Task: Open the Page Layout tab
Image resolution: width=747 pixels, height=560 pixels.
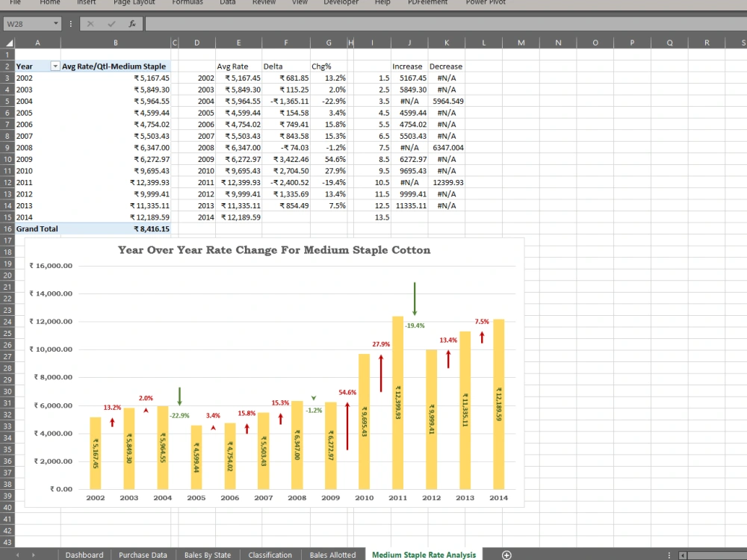Action: click(134, 2)
